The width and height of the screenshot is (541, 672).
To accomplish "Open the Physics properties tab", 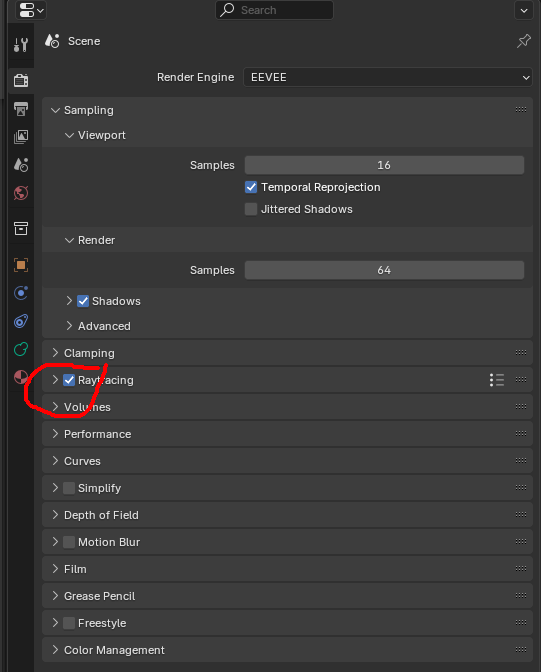I will coord(21,293).
